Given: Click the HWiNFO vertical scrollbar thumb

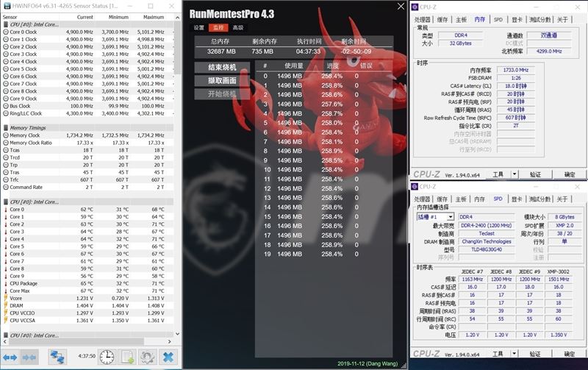Looking at the screenshot, I should click(x=177, y=47).
